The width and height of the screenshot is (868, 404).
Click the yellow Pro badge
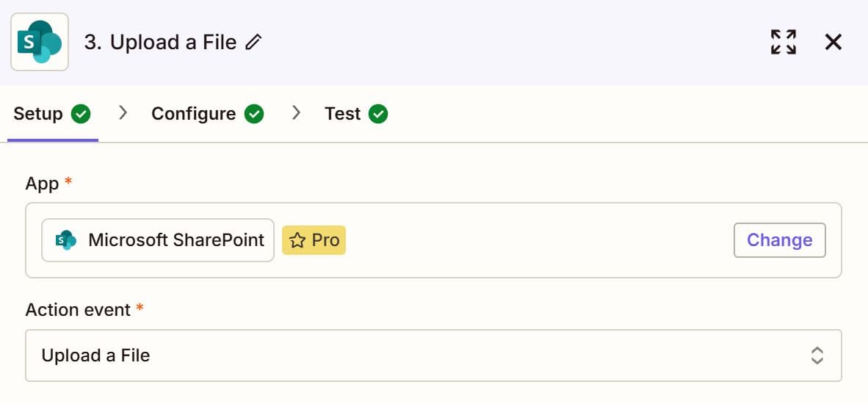[x=314, y=240]
